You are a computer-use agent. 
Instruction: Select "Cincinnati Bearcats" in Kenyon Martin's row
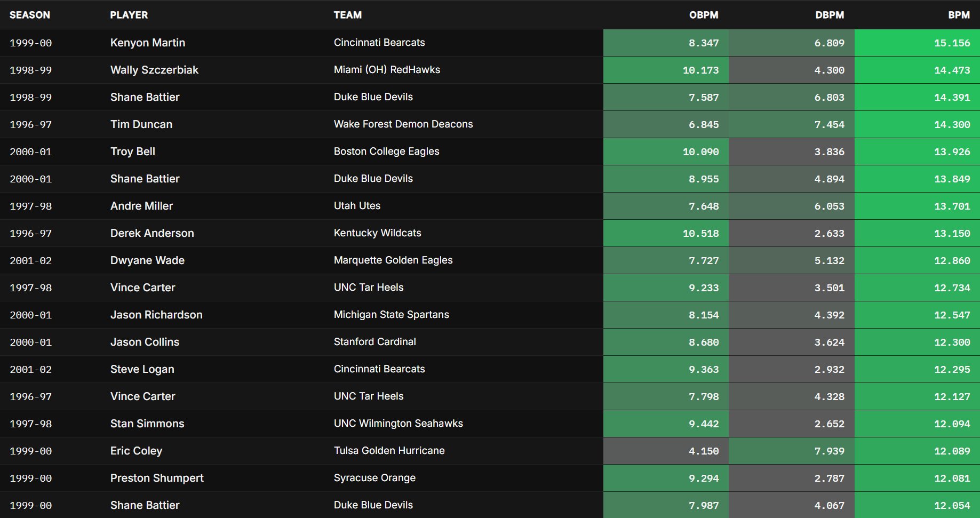pos(379,43)
